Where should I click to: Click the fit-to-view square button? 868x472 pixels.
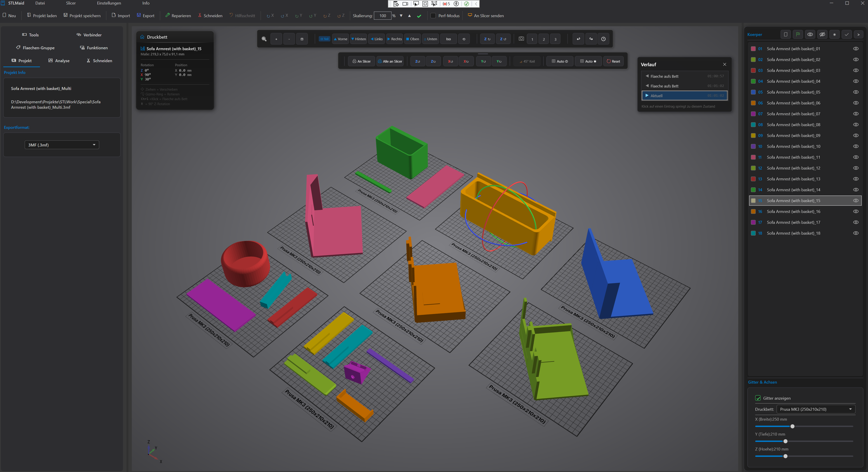coord(302,39)
